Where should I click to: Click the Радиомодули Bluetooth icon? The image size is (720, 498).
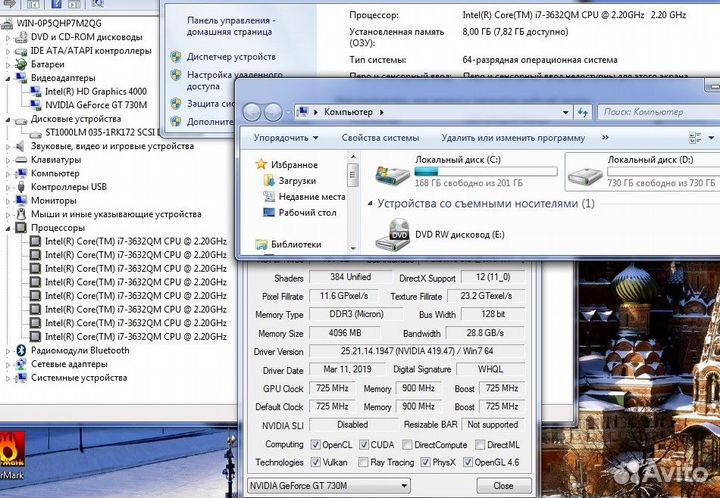coord(21,350)
